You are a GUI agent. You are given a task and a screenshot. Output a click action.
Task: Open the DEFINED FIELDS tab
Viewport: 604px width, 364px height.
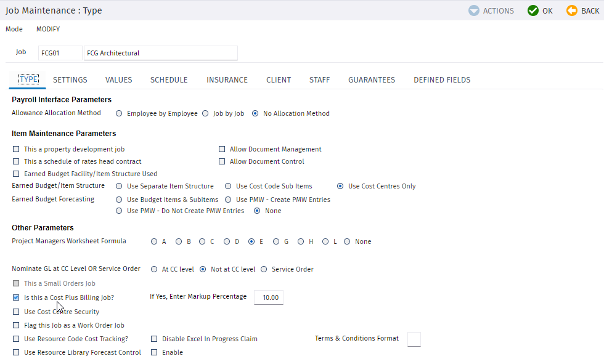click(x=442, y=79)
